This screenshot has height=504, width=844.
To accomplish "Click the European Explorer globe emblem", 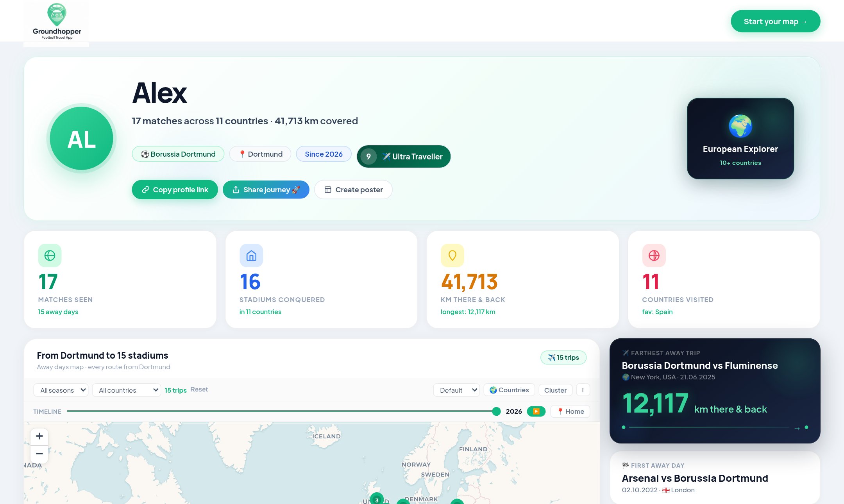I will (x=740, y=126).
